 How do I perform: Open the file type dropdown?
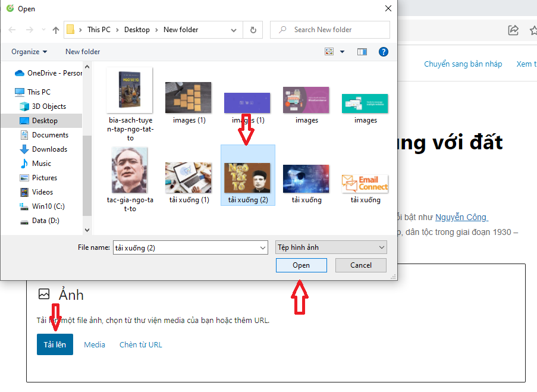[331, 247]
